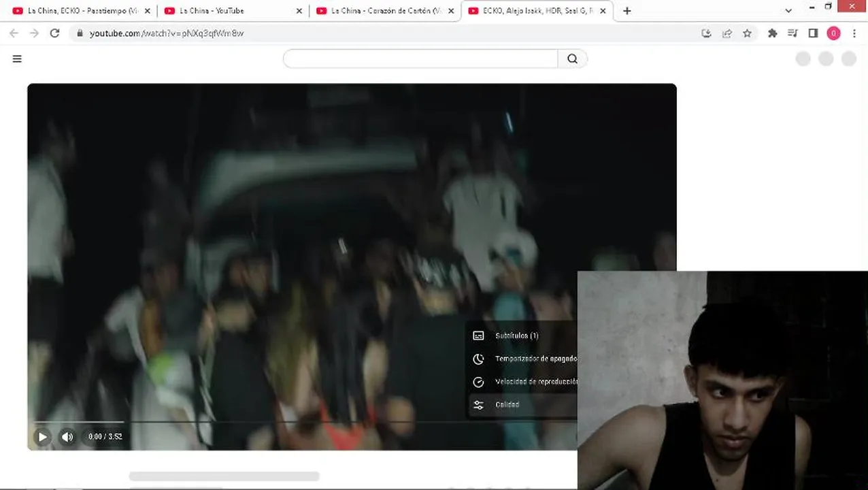Mute the video volume speaker icon
The width and height of the screenshot is (868, 490).
pyautogui.click(x=67, y=437)
